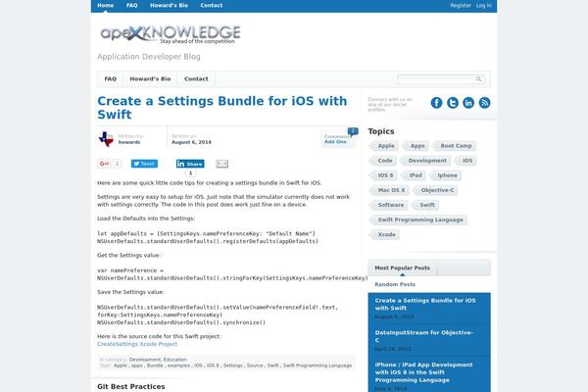The image size is (588, 392).
Task: Select the Apple topic tag
Action: click(384, 146)
